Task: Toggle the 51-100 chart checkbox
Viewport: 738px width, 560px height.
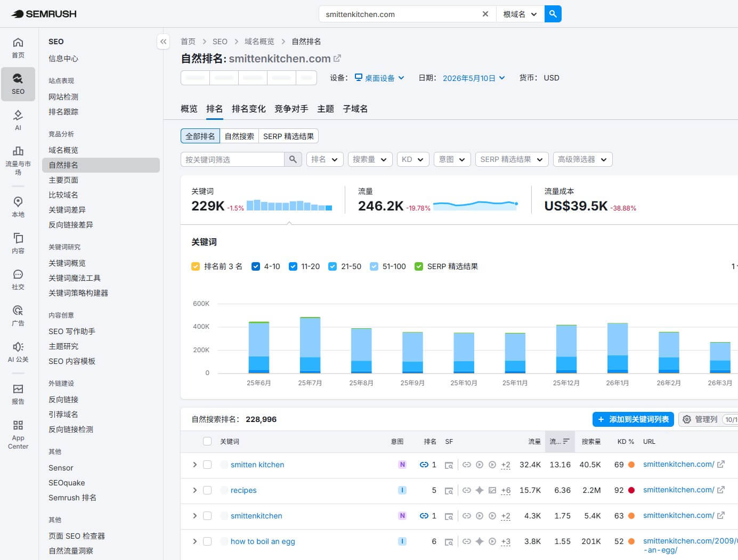Action: point(374,266)
